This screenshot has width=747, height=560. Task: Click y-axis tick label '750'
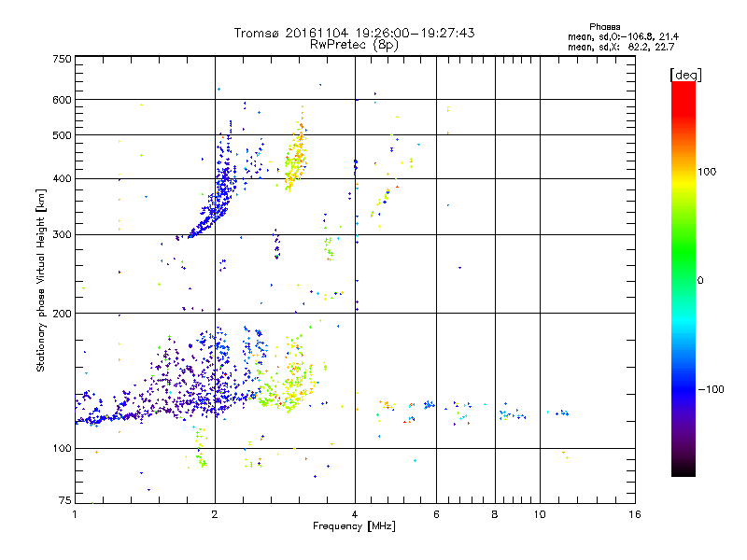point(62,59)
